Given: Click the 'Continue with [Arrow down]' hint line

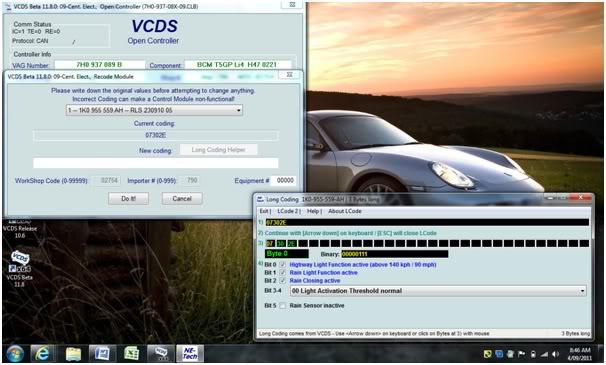Looking at the screenshot, I should (x=351, y=234).
